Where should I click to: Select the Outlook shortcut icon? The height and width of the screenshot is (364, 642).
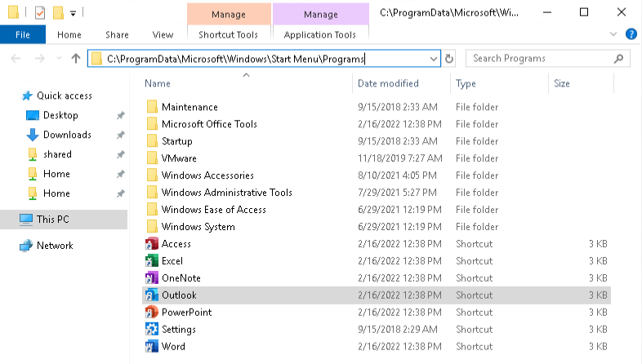coord(152,295)
